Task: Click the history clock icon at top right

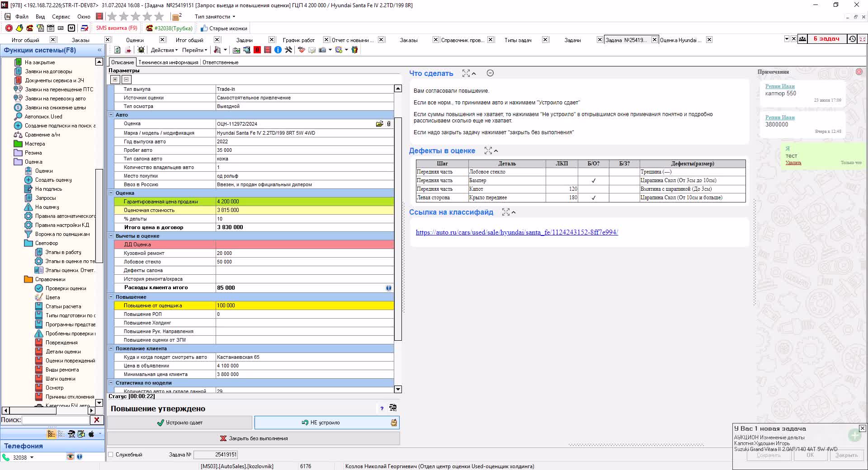Action: pyautogui.click(x=852, y=39)
